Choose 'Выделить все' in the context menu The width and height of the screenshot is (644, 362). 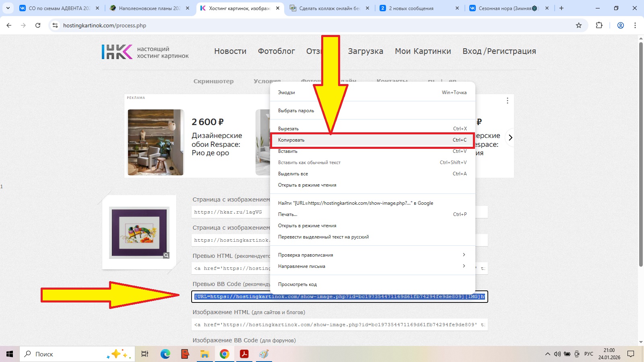372,174
